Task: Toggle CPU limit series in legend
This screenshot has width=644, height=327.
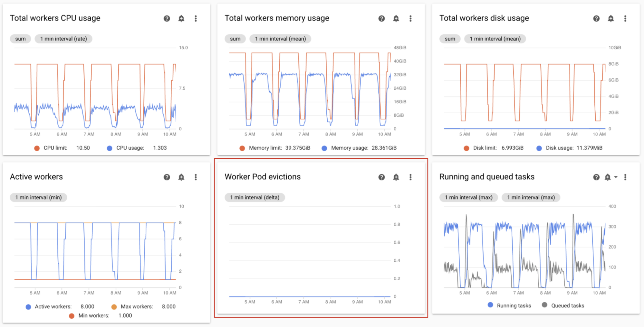Action: 55,148
